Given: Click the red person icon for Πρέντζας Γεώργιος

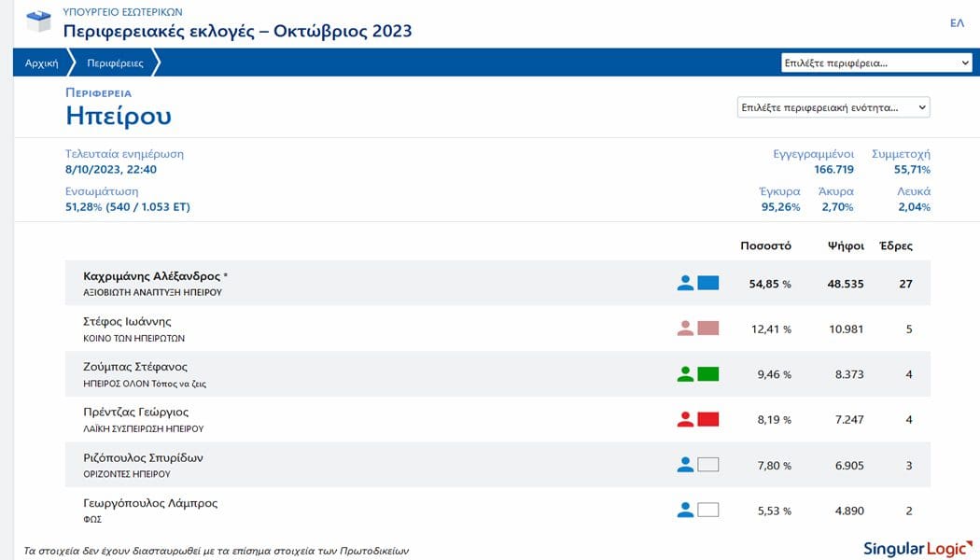Looking at the screenshot, I should 685,419.
